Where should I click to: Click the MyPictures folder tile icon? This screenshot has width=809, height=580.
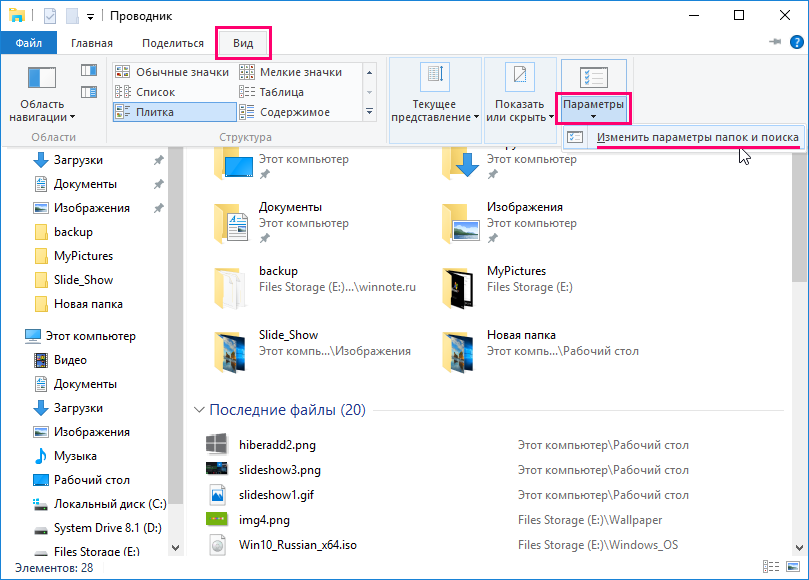pyautogui.click(x=458, y=287)
